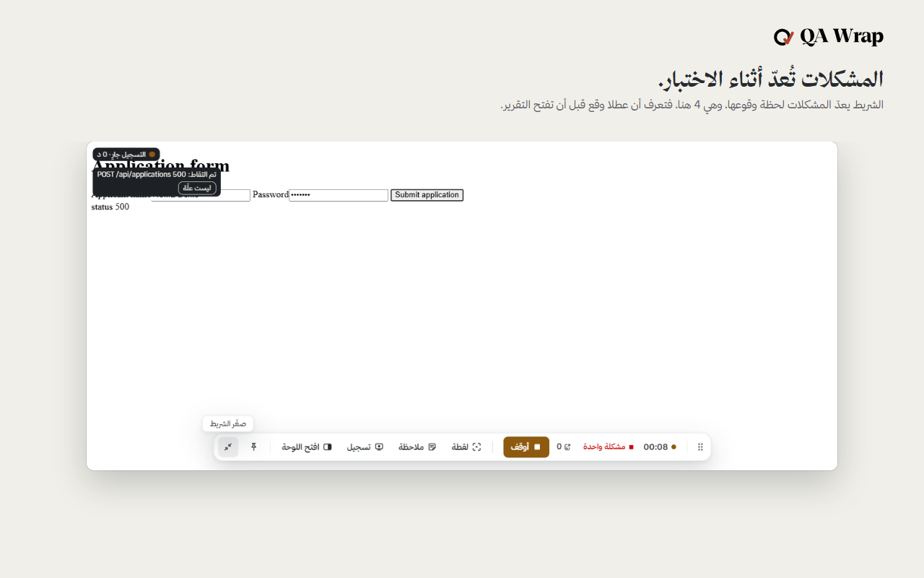
Task: Click the status 500 text
Action: 110,207
